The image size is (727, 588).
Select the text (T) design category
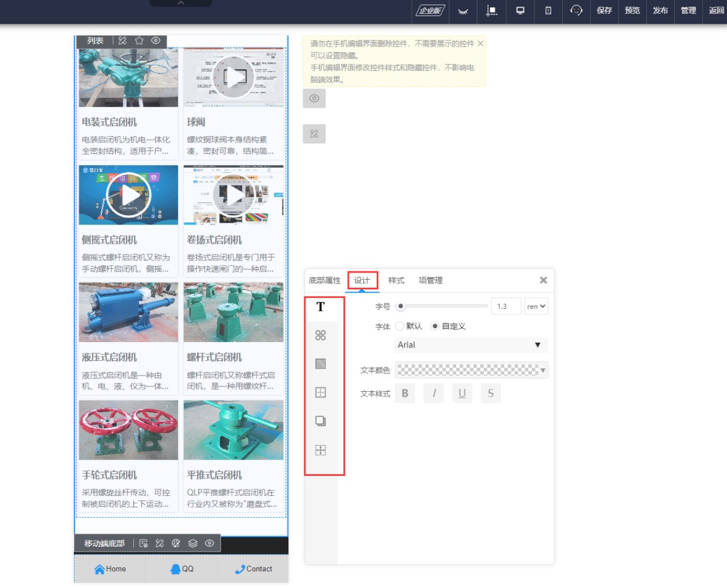[x=320, y=307]
